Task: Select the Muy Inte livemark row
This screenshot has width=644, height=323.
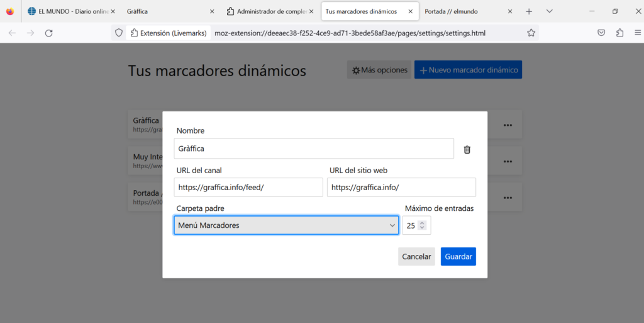Action: click(x=325, y=161)
